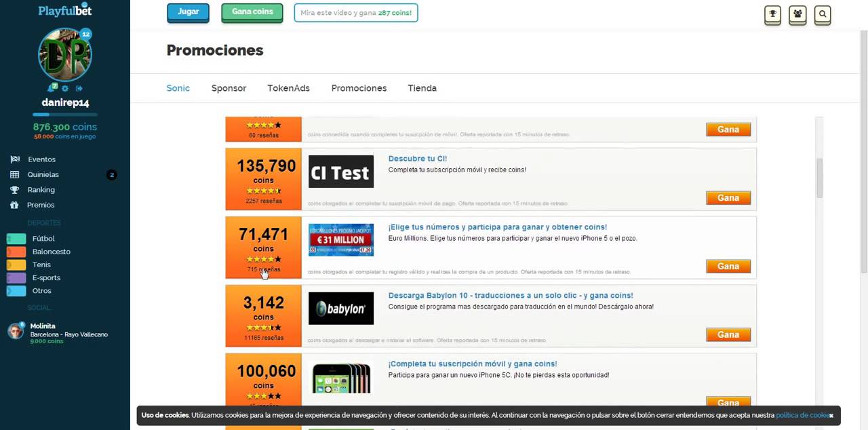Open the search magnifier icon

click(x=823, y=14)
